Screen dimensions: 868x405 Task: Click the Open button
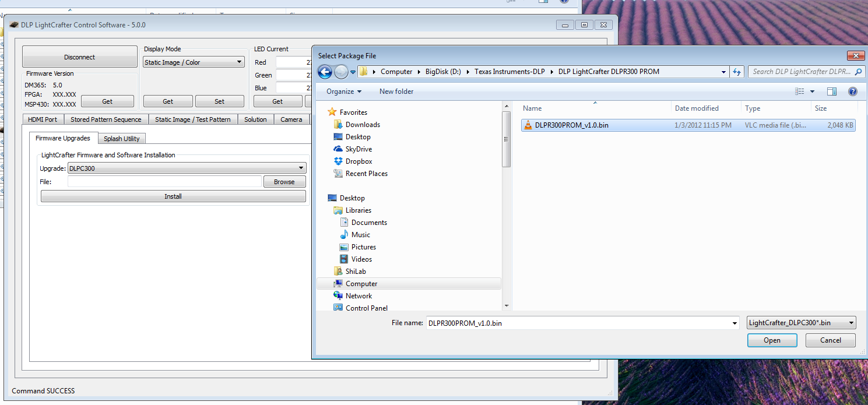pyautogui.click(x=772, y=340)
